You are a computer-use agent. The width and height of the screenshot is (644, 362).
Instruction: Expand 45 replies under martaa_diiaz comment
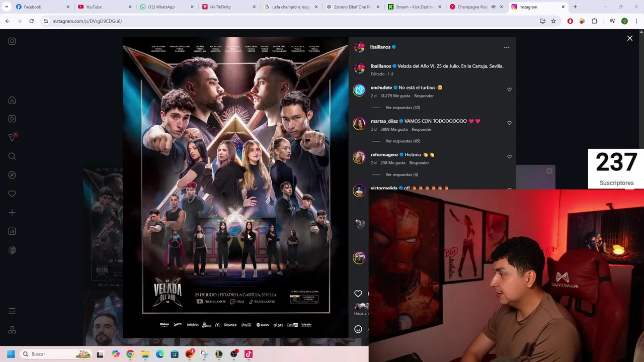403,141
